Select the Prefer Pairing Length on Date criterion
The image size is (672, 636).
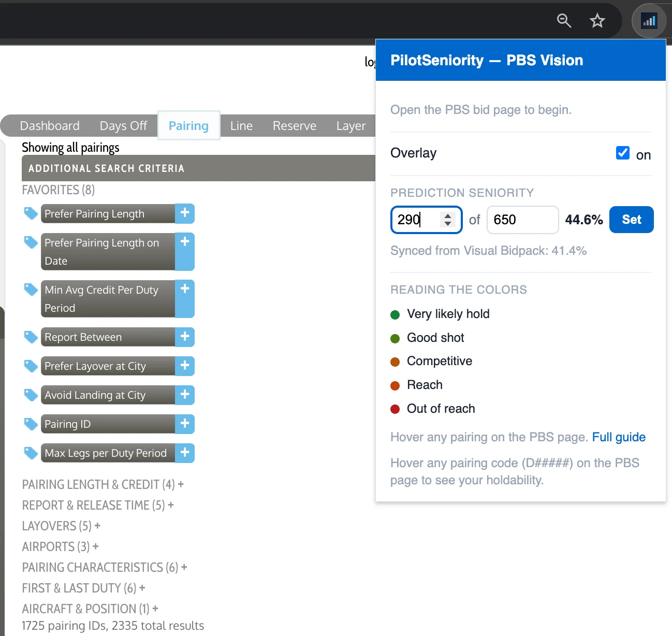pyautogui.click(x=108, y=252)
